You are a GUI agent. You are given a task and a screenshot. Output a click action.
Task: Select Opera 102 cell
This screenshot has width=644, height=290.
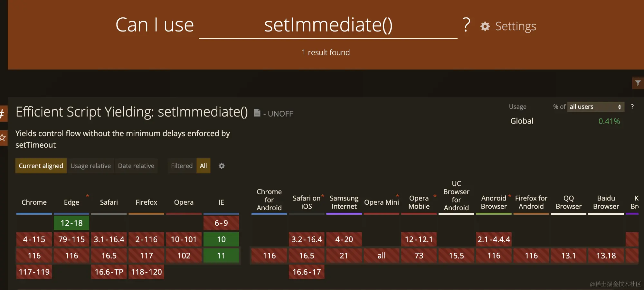click(x=184, y=256)
